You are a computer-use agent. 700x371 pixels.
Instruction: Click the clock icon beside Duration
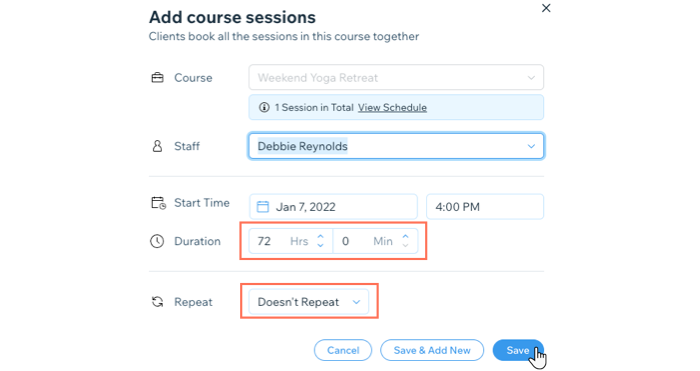[x=157, y=241]
